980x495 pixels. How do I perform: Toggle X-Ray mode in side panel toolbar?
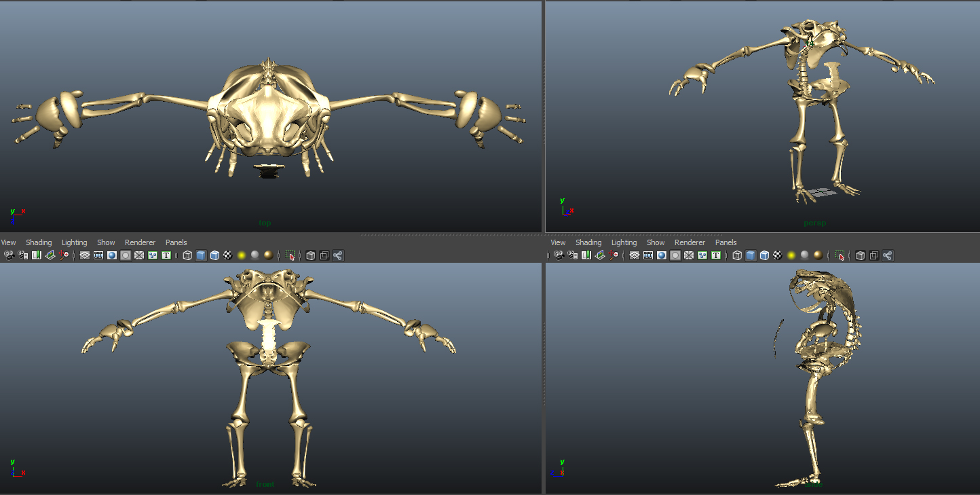(x=861, y=255)
